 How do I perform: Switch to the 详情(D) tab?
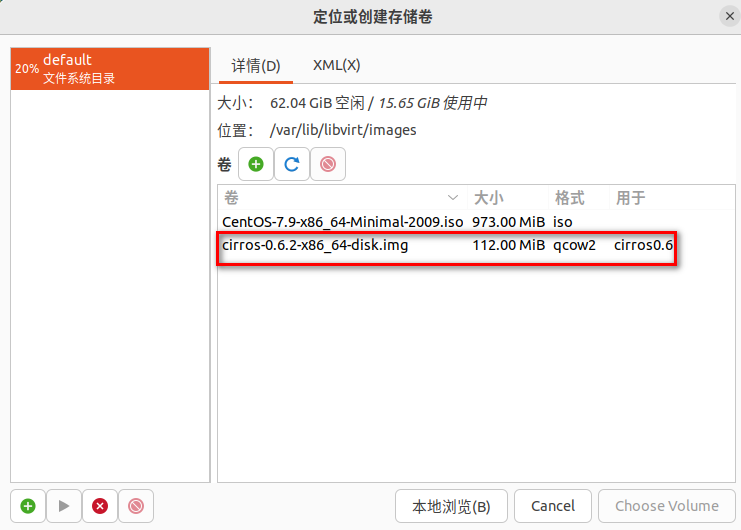click(x=256, y=65)
